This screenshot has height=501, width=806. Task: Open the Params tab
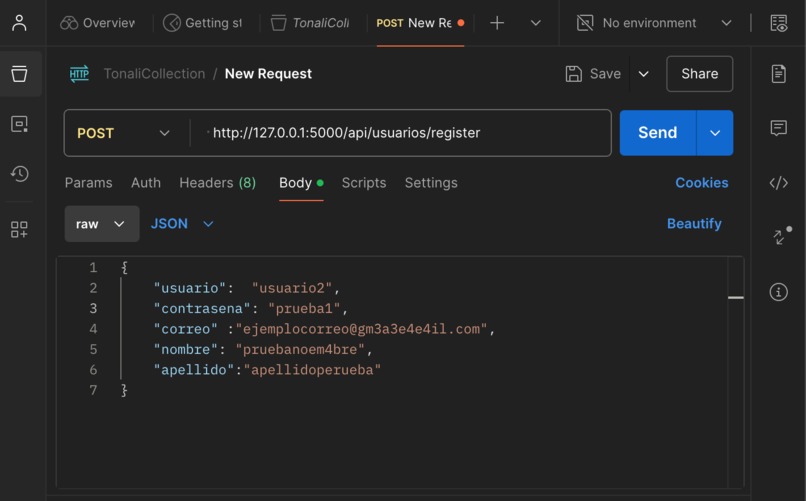pyautogui.click(x=88, y=183)
